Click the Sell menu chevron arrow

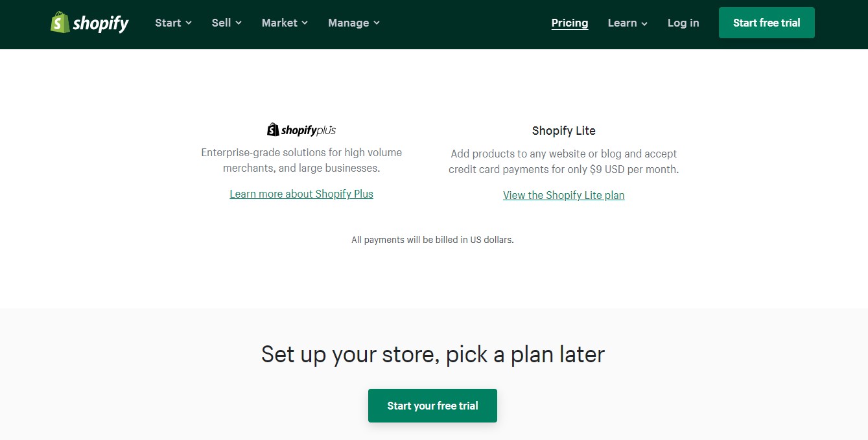[x=239, y=23]
